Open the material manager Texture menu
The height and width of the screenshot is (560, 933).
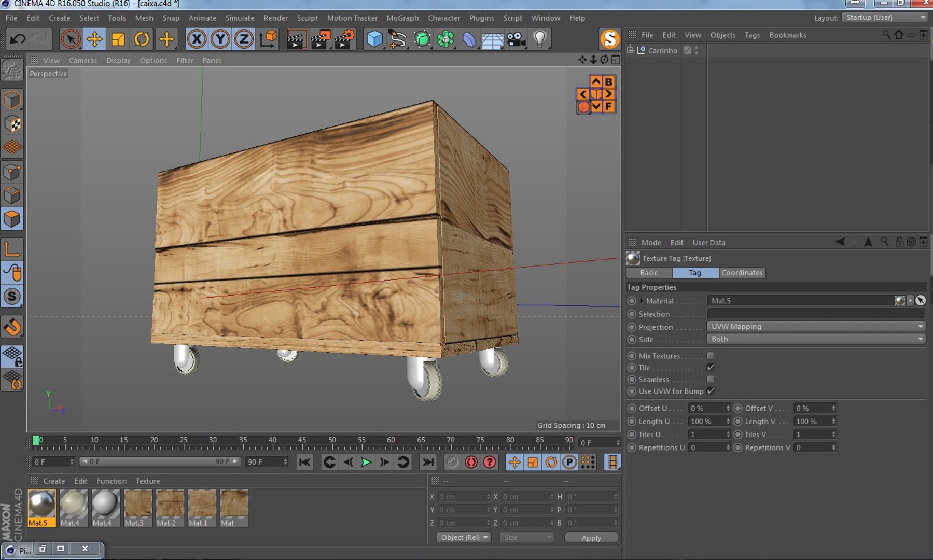(148, 481)
